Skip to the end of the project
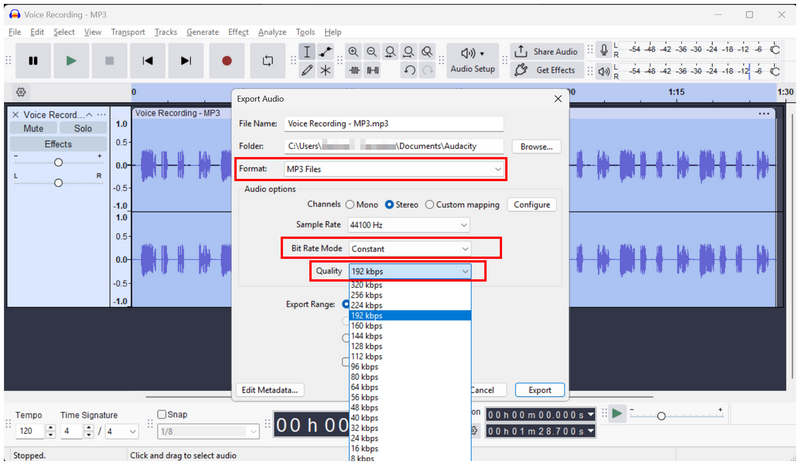This screenshot has width=800, height=465. (x=186, y=61)
